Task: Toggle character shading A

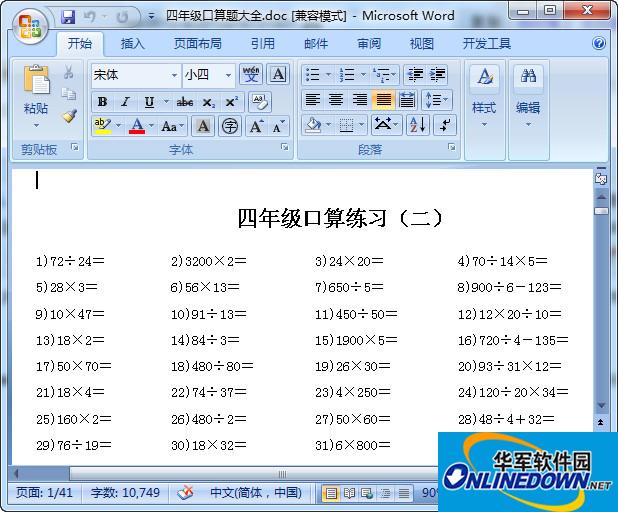Action: (x=203, y=126)
